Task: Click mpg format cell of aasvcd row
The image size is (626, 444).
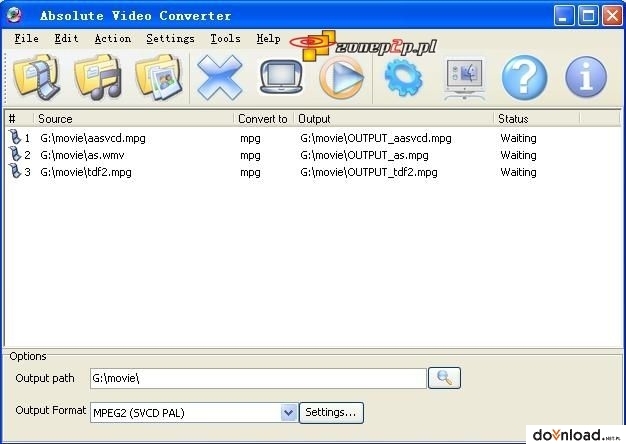Action: coord(250,139)
